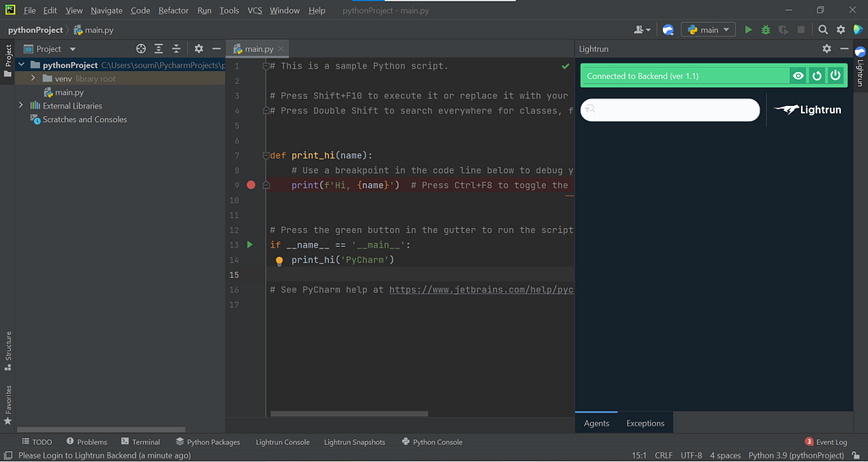Open the Refactor menu
Image resolution: width=868 pixels, height=462 pixels.
(173, 10)
